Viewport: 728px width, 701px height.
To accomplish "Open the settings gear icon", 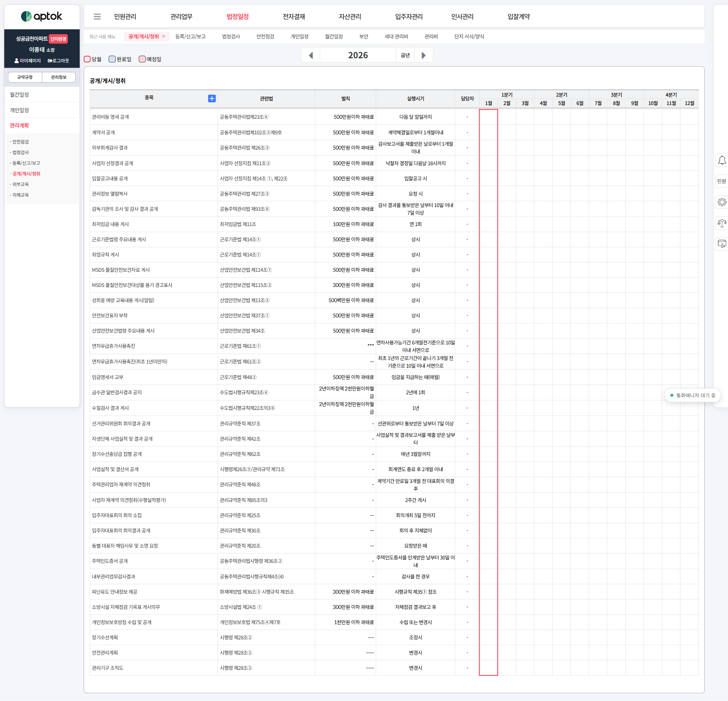I will 722,202.
